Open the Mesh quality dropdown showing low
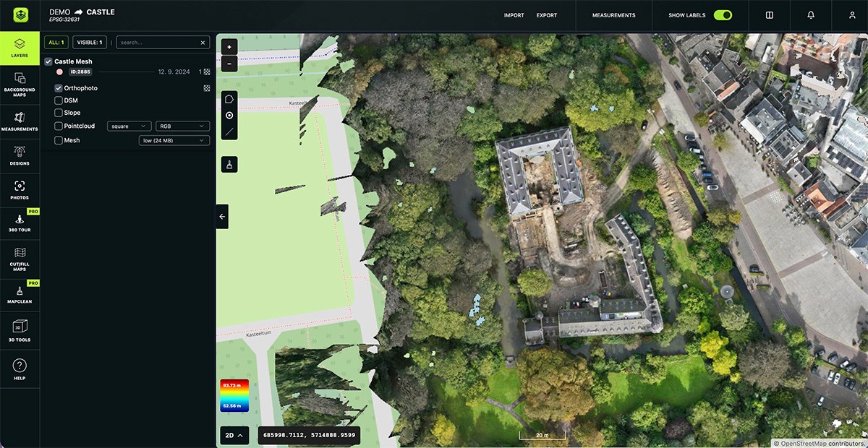868x448 pixels. click(x=174, y=139)
